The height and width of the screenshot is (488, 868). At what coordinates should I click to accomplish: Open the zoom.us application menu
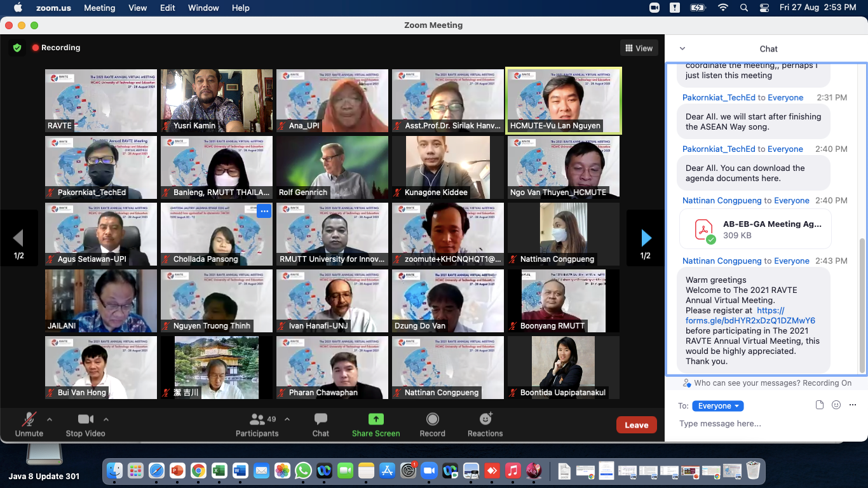pos(53,8)
